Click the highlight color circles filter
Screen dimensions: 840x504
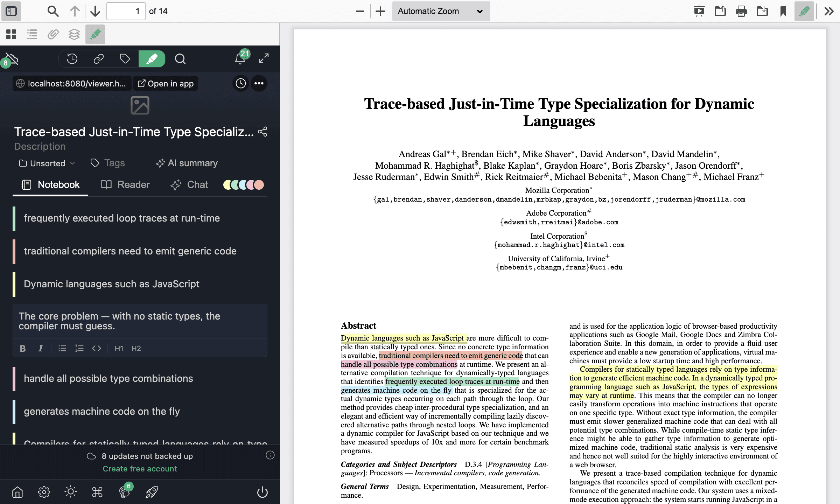point(244,184)
